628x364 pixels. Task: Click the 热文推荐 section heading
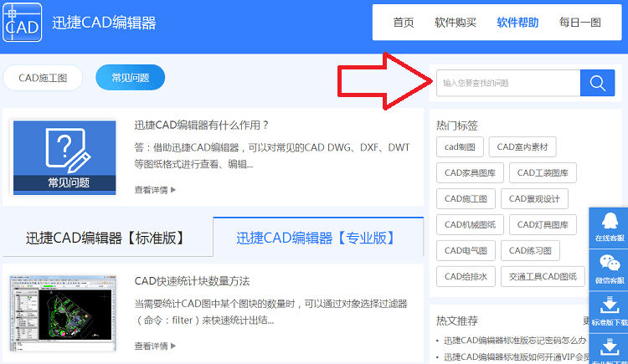click(x=457, y=320)
